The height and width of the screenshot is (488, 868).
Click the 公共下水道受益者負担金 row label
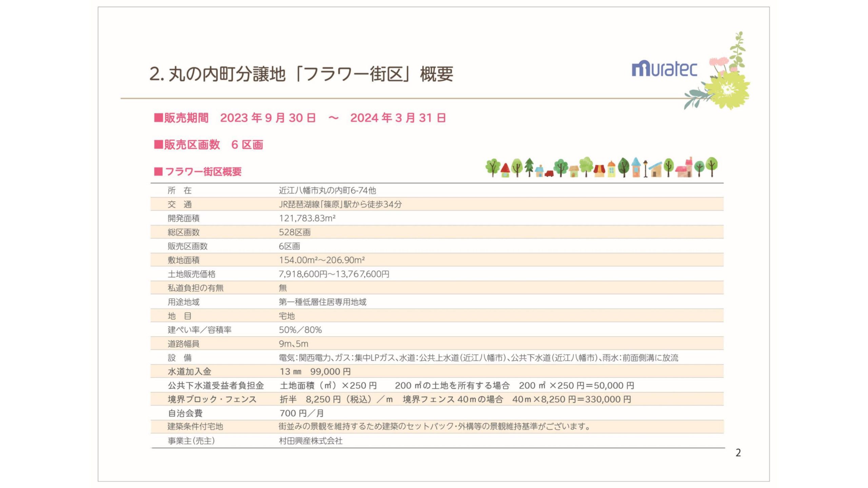[216, 385]
